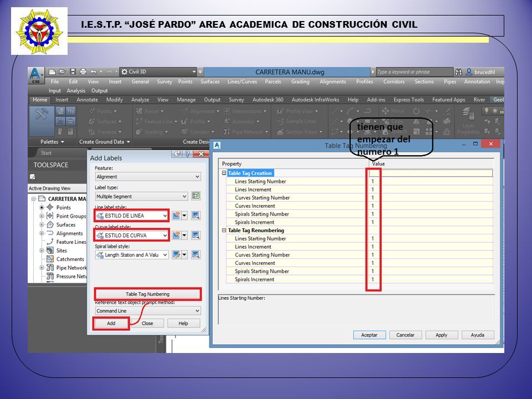The height and width of the screenshot is (399, 532).
Task: Click edit style icon beside ESTILO DE LINEA
Action: click(x=176, y=216)
